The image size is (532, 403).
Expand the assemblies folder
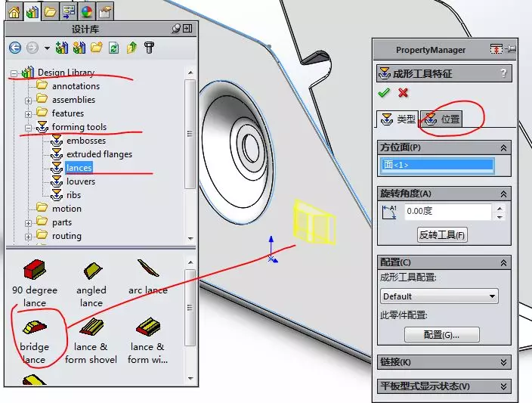(x=28, y=101)
